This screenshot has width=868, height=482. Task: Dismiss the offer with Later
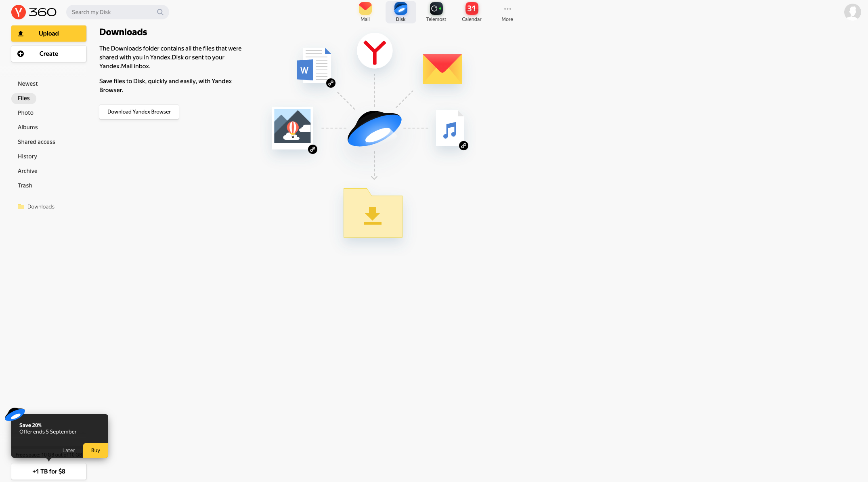69,450
